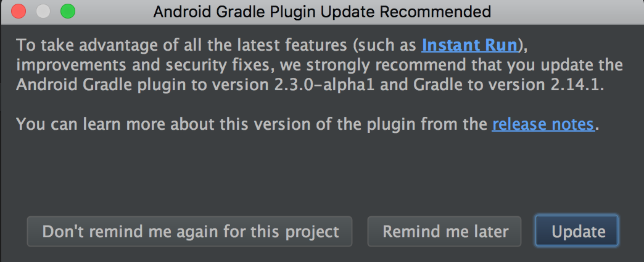Choose Remind me later
Image resolution: width=644 pixels, height=262 pixels.
444,231
